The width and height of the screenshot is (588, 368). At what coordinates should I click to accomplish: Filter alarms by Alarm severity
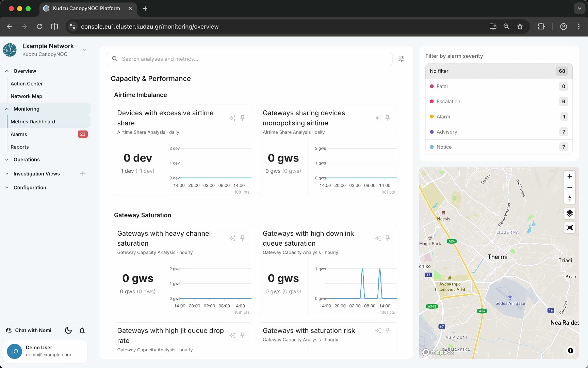pyautogui.click(x=499, y=117)
